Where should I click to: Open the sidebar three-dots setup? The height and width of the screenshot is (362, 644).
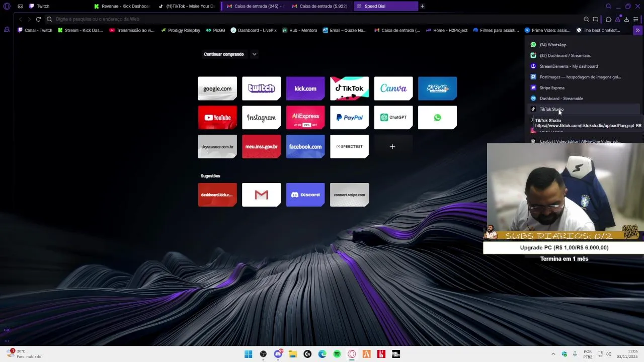7,340
